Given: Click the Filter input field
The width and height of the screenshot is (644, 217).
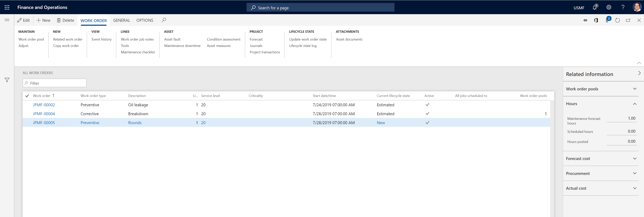Looking at the screenshot, I should point(54,83).
